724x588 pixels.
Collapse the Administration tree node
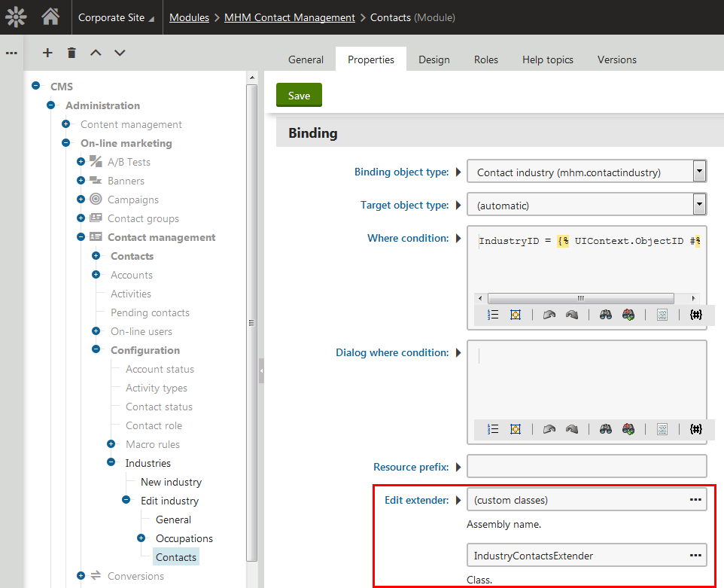50,105
